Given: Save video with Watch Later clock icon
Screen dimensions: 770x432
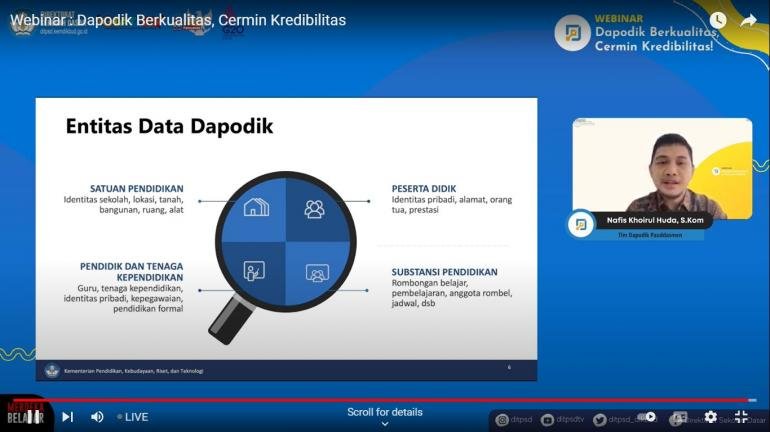Looking at the screenshot, I should point(718,20).
